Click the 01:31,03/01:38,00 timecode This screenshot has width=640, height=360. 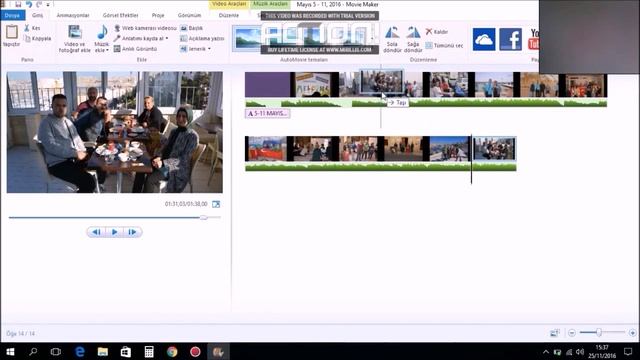click(186, 204)
